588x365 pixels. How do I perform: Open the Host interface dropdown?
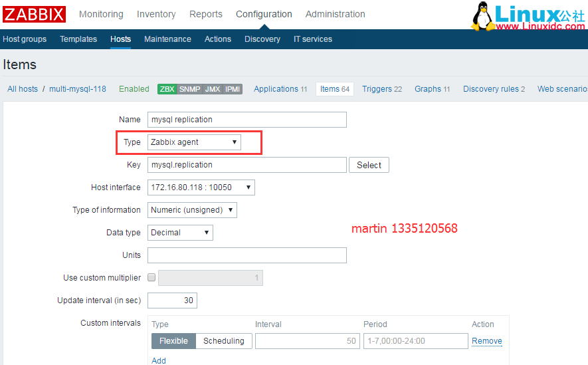(201, 187)
